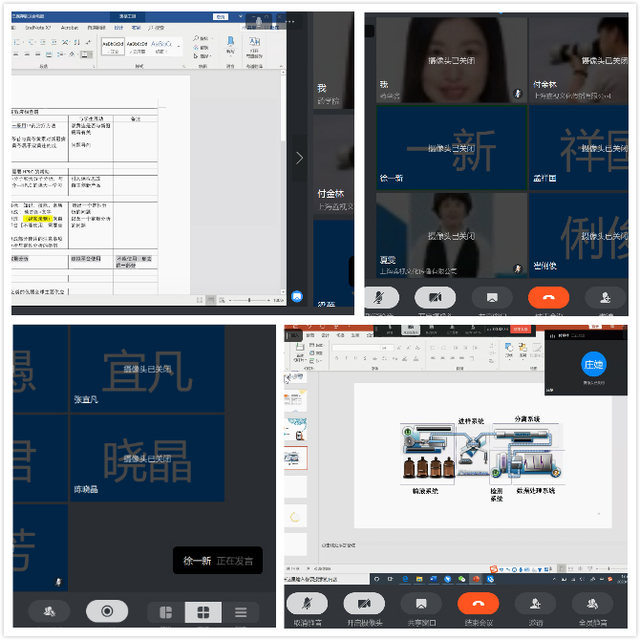The height and width of the screenshot is (640, 640).
Task: Click the record circle button in bottom-left toolbar
Action: click(107, 611)
